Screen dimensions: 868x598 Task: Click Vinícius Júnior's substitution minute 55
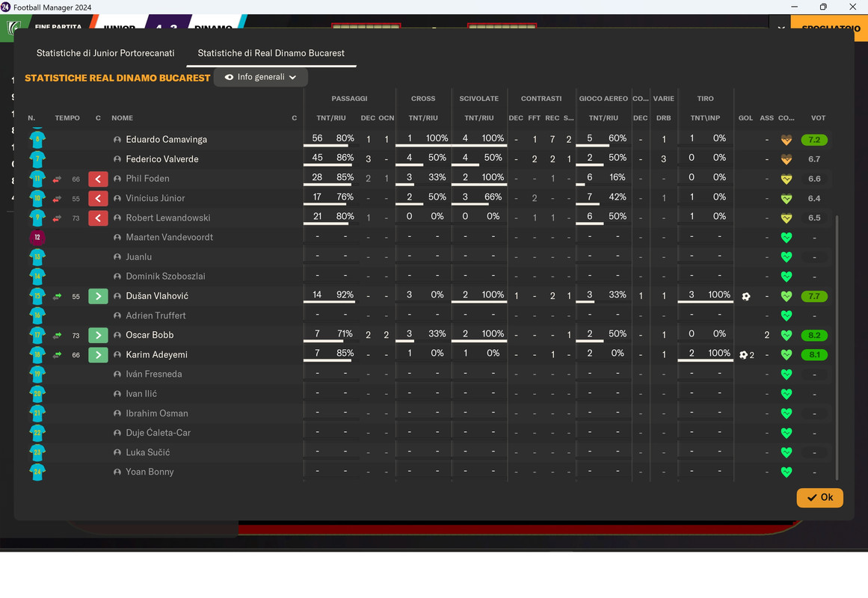pyautogui.click(x=76, y=199)
